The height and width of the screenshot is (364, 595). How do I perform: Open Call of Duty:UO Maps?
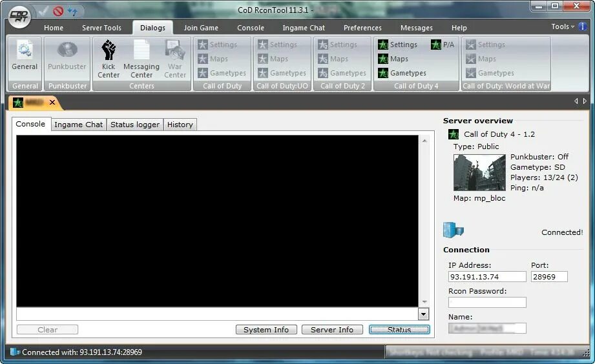[273, 59]
